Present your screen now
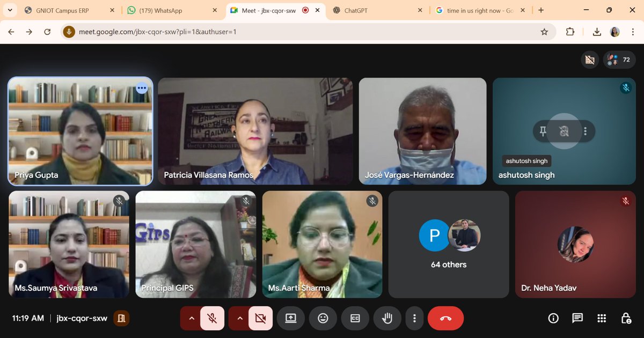The height and width of the screenshot is (338, 644). (x=291, y=318)
